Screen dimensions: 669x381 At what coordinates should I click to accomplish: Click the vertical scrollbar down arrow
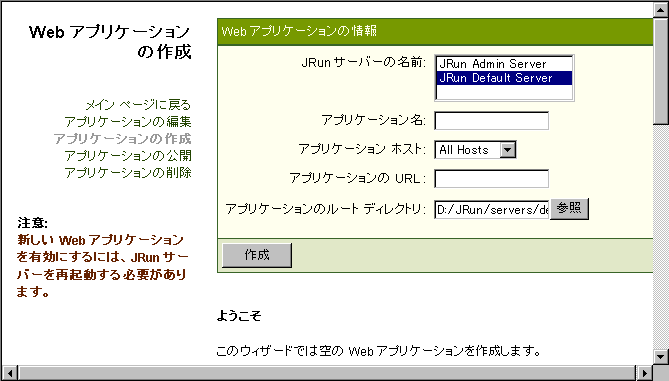(660, 357)
